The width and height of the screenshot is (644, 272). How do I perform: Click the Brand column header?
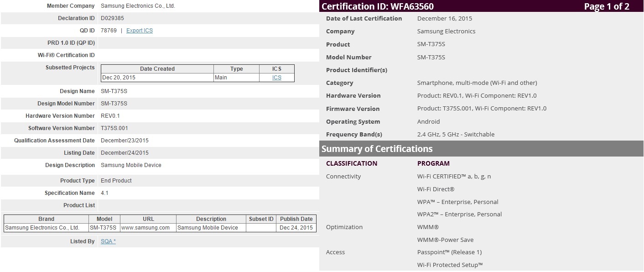pyautogui.click(x=46, y=219)
